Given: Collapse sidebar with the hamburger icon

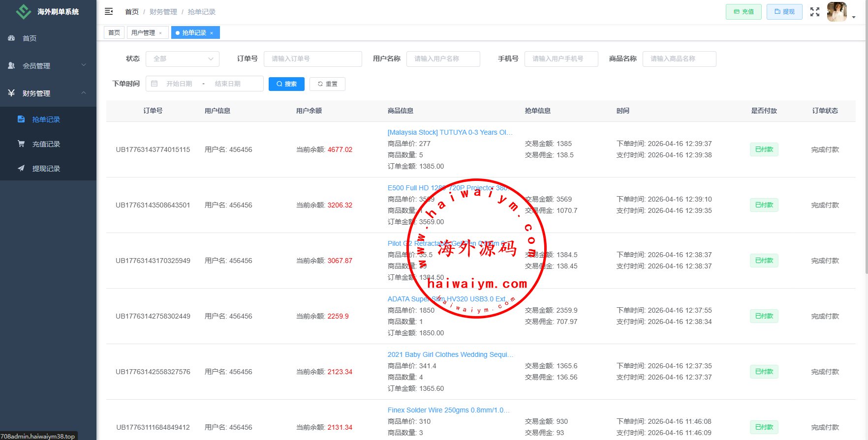Looking at the screenshot, I should click(109, 11).
